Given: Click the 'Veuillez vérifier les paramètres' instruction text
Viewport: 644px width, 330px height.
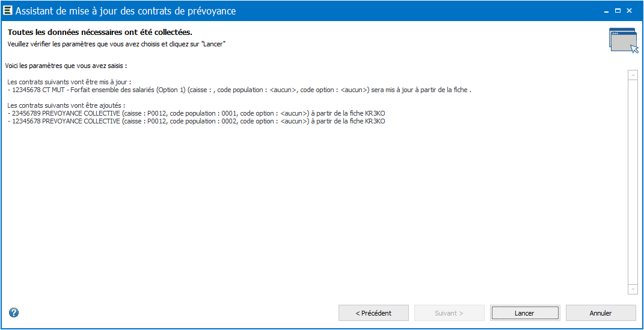Looking at the screenshot, I should pyautogui.click(x=117, y=43).
